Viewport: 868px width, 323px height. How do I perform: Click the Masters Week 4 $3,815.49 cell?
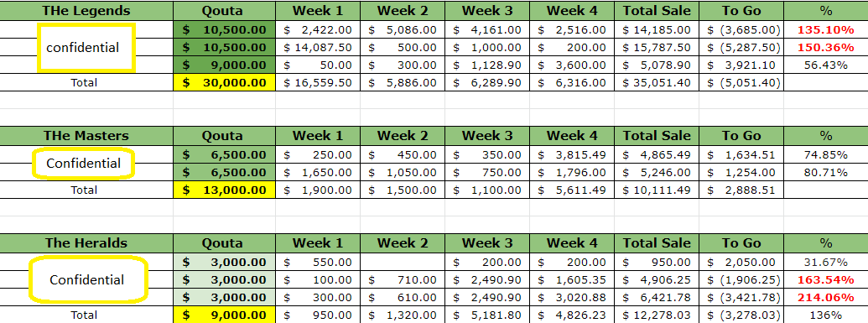(x=572, y=154)
